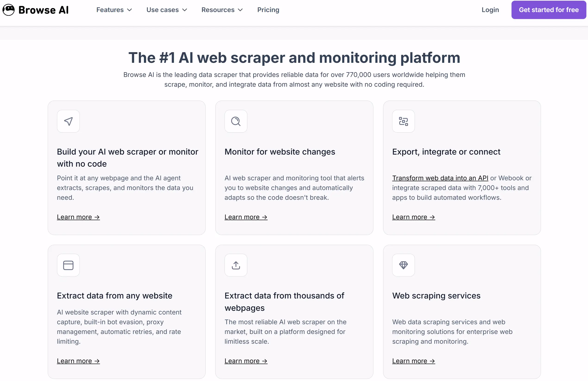
Task: Click the Browse AI brand name text
Action: (x=44, y=10)
